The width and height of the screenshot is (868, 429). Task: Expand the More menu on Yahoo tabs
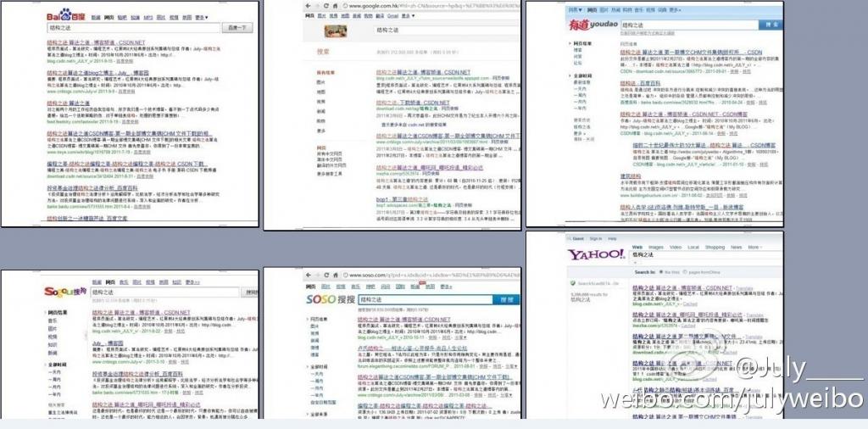752,248
